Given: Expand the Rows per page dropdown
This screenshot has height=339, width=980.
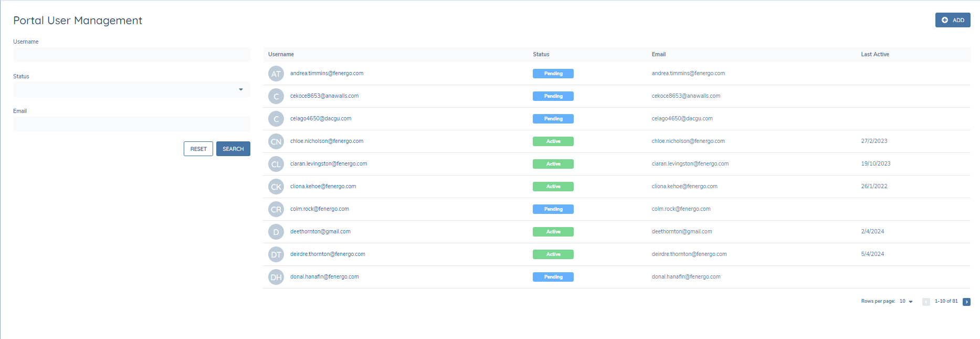Looking at the screenshot, I should click(907, 302).
